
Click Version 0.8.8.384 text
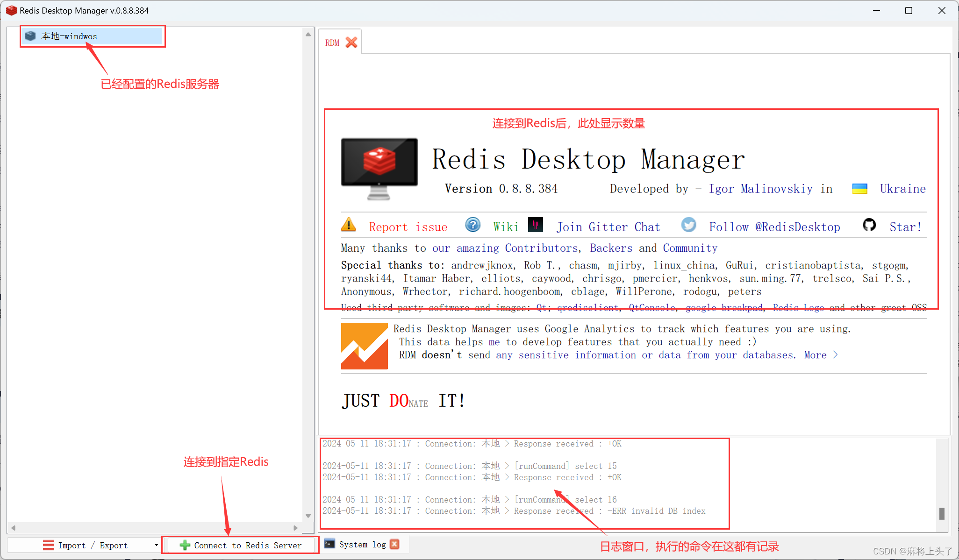coord(501,189)
